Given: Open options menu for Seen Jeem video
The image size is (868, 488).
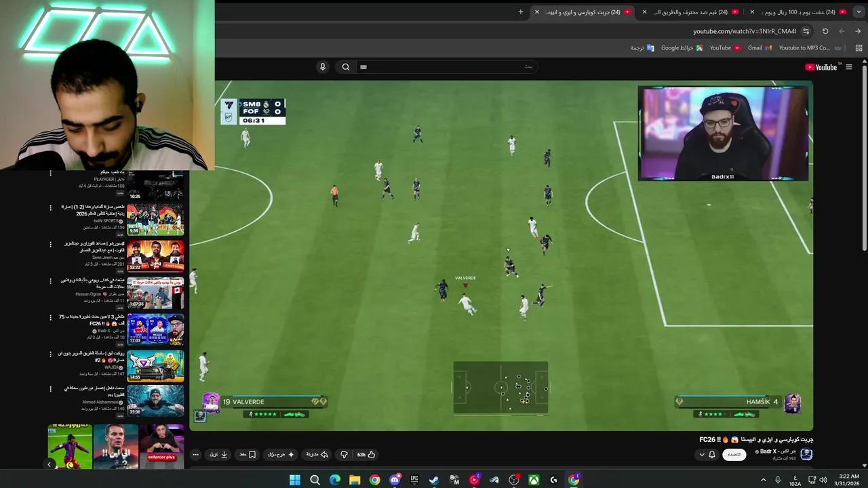Looking at the screenshot, I should (50, 245).
